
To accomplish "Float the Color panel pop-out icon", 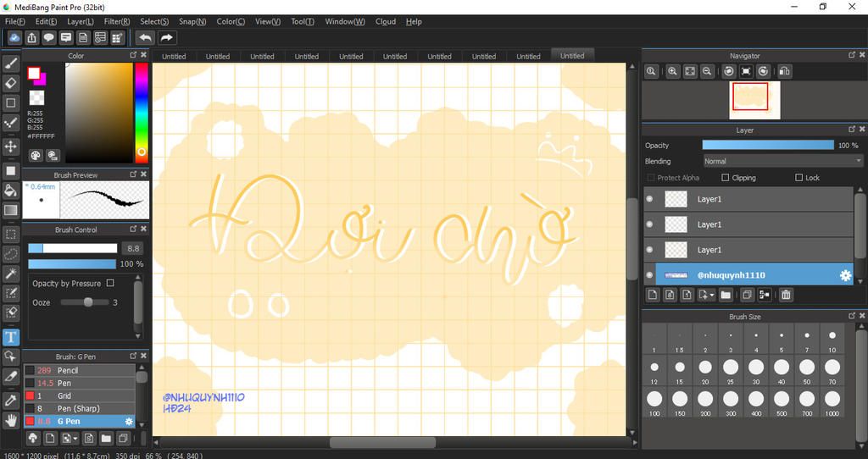I will 133,55.
